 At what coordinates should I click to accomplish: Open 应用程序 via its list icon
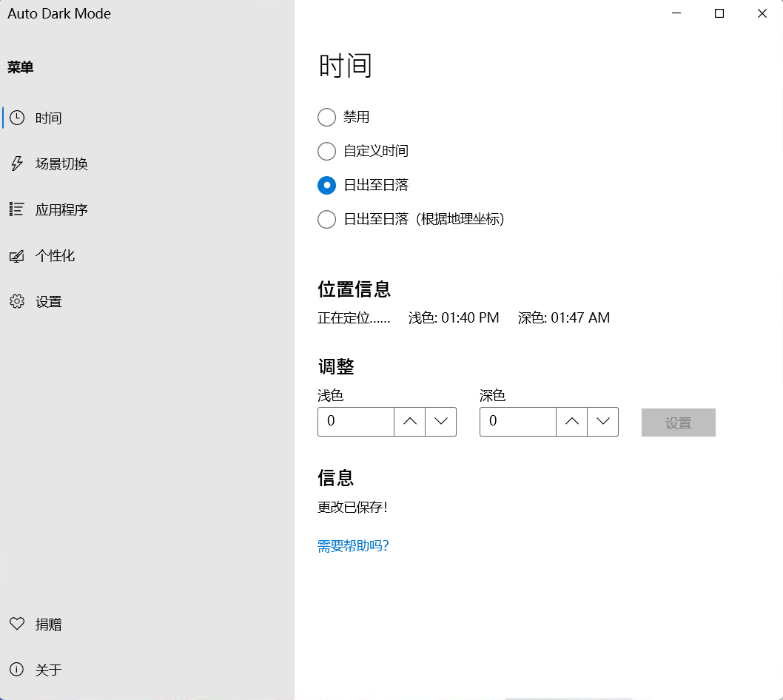pyautogui.click(x=17, y=209)
